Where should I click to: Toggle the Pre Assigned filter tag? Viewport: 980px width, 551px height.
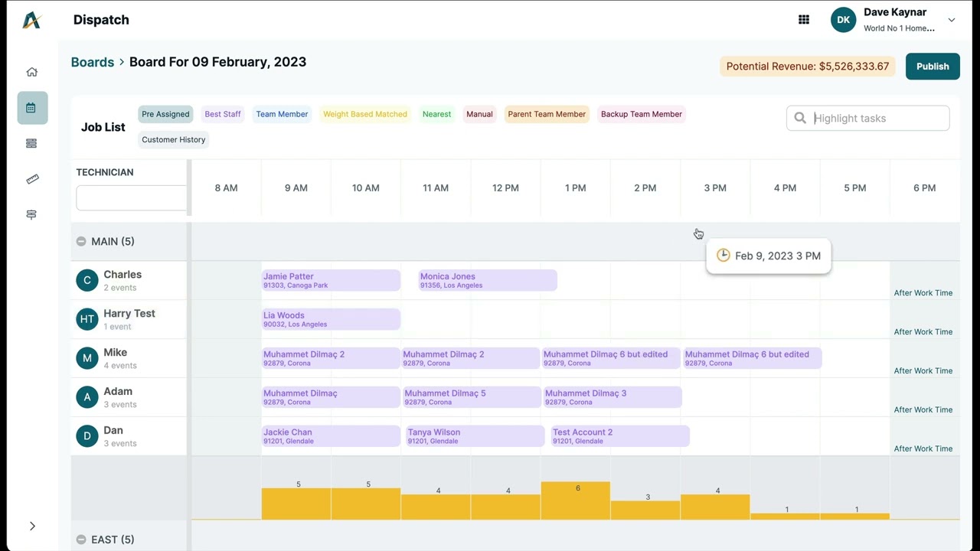(x=165, y=114)
